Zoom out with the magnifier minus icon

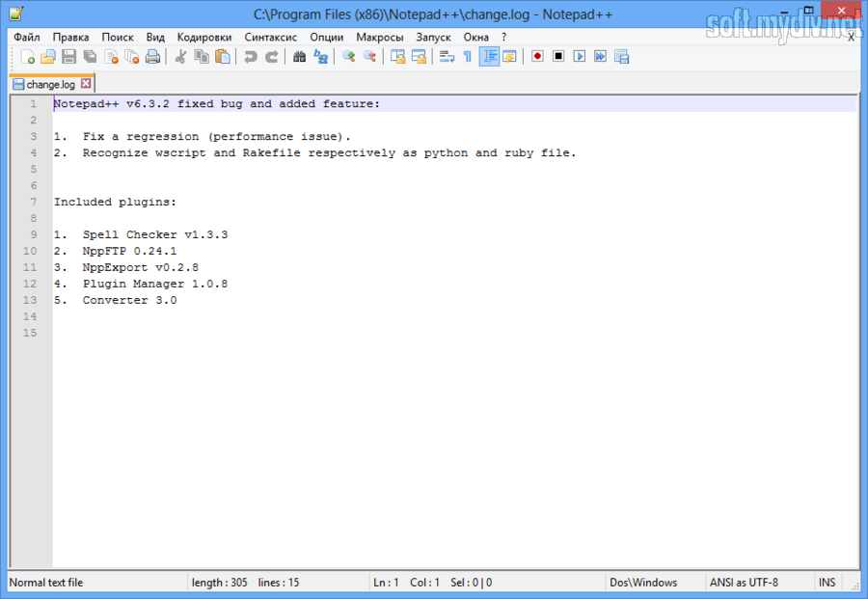[369, 57]
